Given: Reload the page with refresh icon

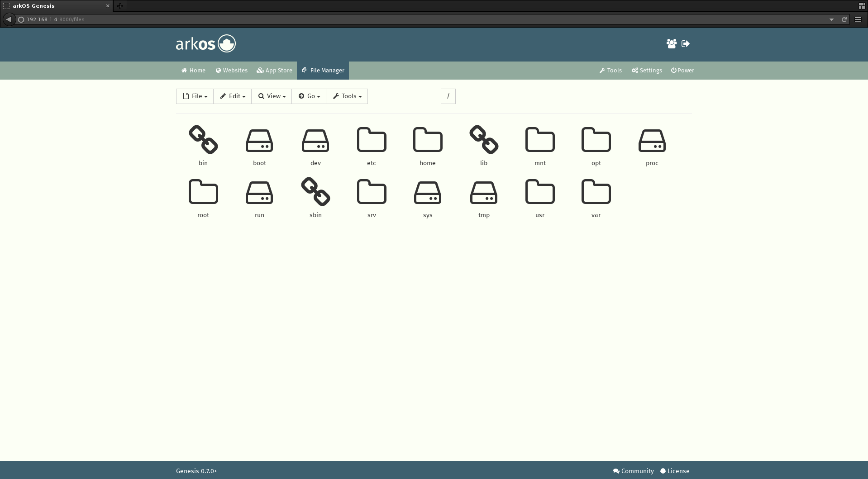Looking at the screenshot, I should pyautogui.click(x=844, y=19).
